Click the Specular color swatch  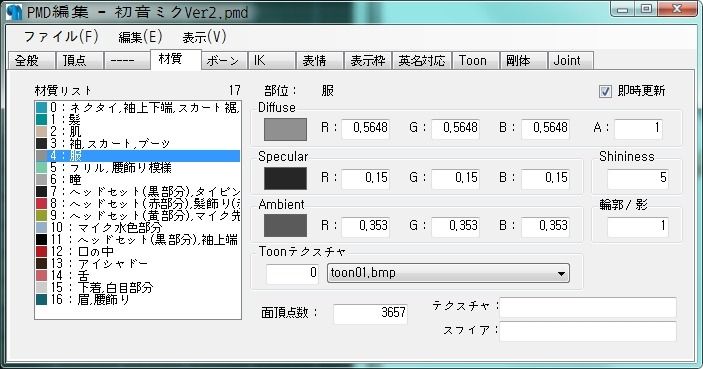[x=285, y=178]
